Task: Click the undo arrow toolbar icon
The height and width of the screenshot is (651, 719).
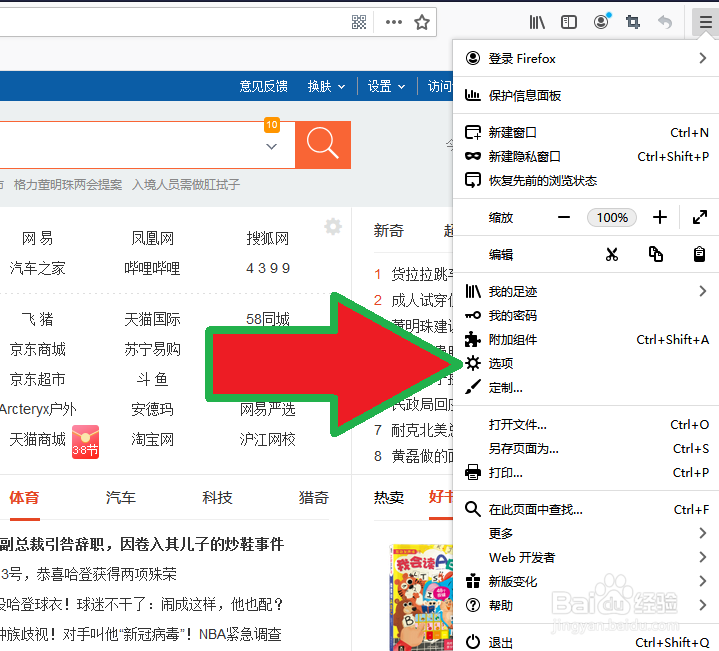Action: (x=665, y=22)
